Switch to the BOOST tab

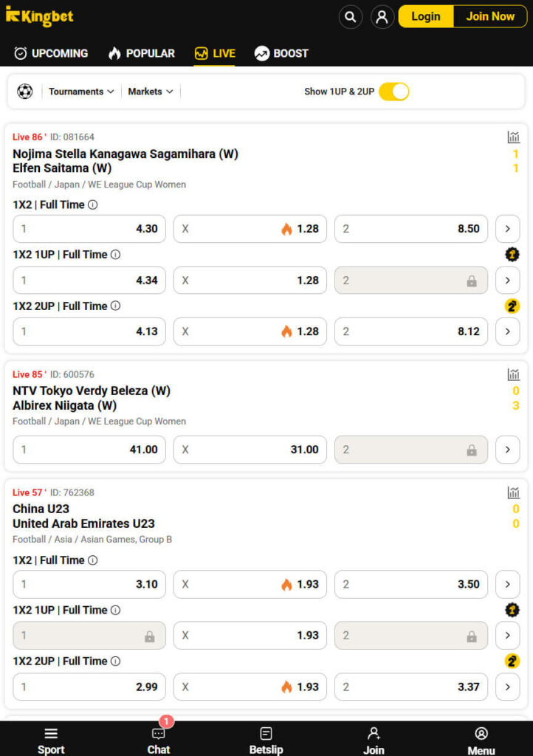(281, 53)
